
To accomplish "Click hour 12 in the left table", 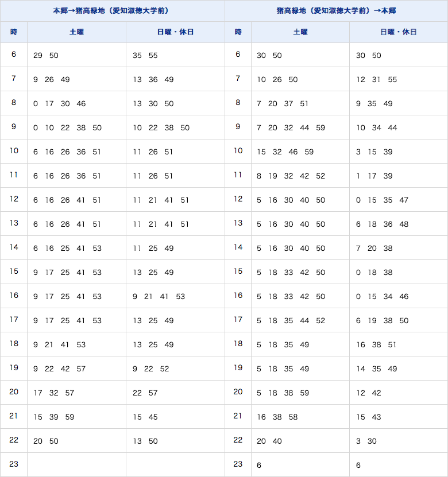I will click(14, 200).
